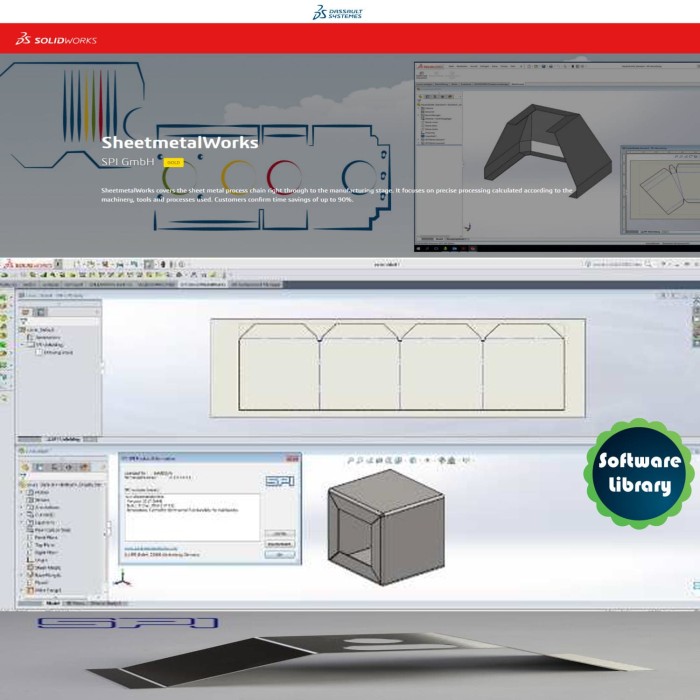Select Right Plane in the feature tree
Screen dimensions: 700x700
tap(42, 553)
